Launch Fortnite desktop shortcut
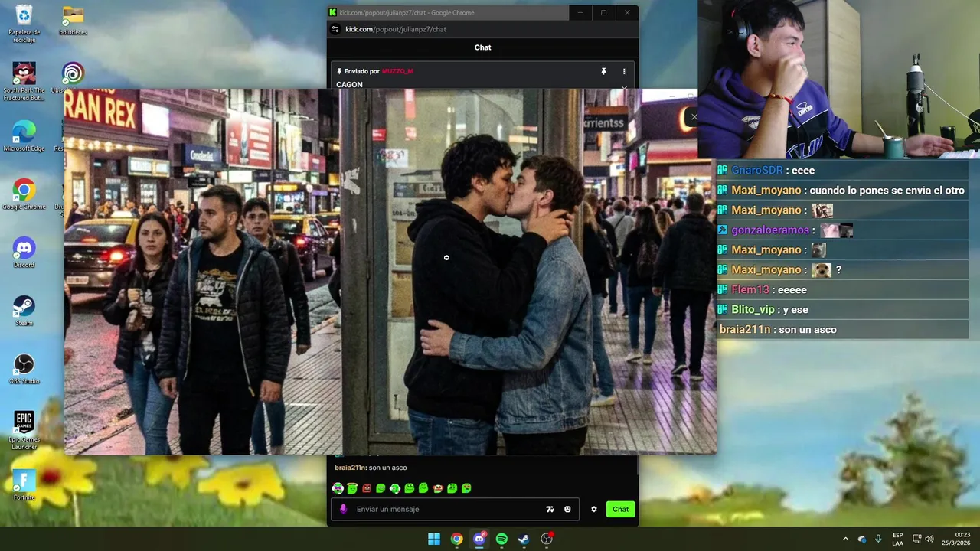The height and width of the screenshot is (551, 980). [24, 485]
